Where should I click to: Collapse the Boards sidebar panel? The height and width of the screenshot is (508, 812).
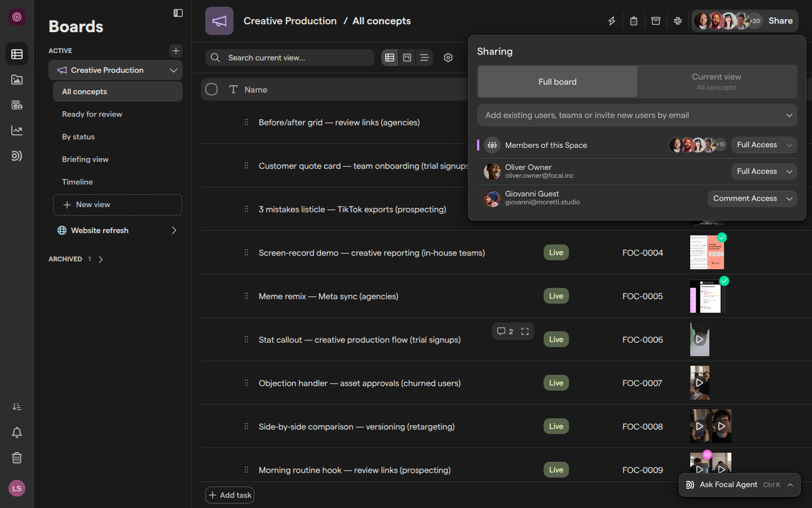(178, 13)
